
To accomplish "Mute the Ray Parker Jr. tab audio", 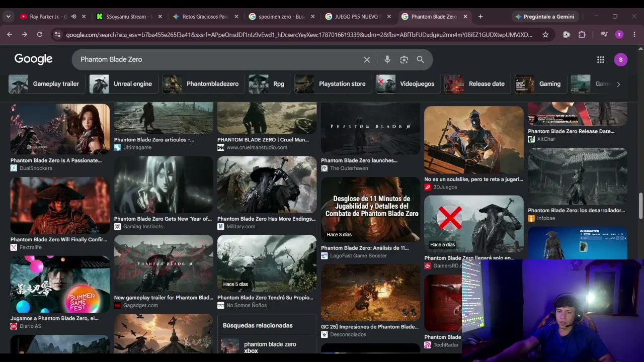I will pyautogui.click(x=73, y=17).
